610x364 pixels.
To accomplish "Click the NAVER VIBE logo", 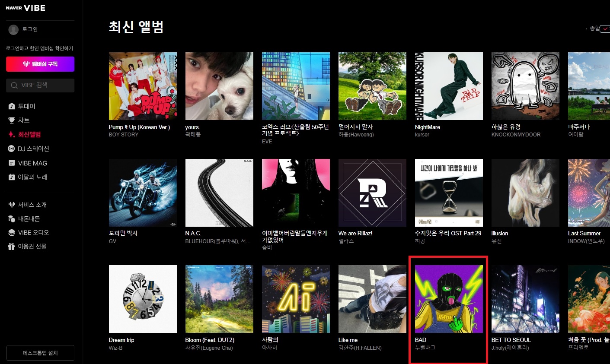I will pyautogui.click(x=26, y=8).
